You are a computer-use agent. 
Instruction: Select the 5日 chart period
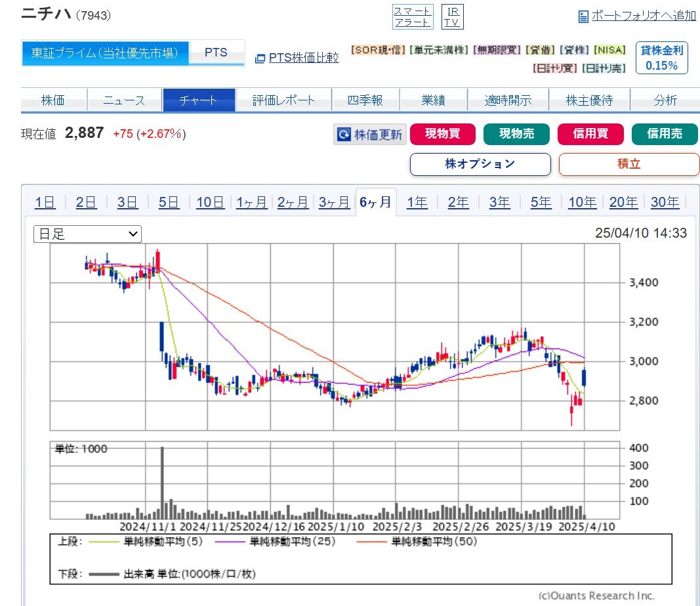coord(169,202)
